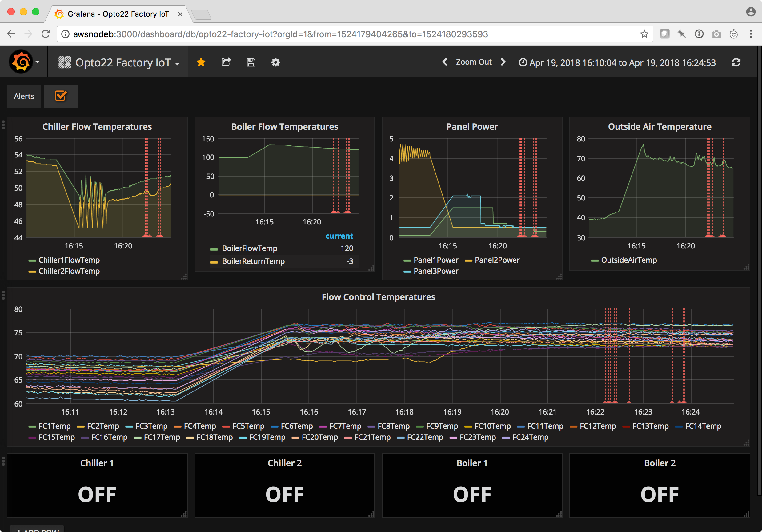
Task: Click the left chevron to shift time range back
Action: (445, 62)
